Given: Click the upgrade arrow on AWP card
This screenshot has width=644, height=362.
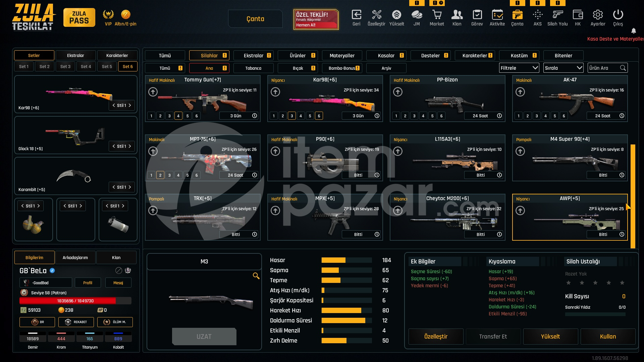Looking at the screenshot, I should point(520,210).
